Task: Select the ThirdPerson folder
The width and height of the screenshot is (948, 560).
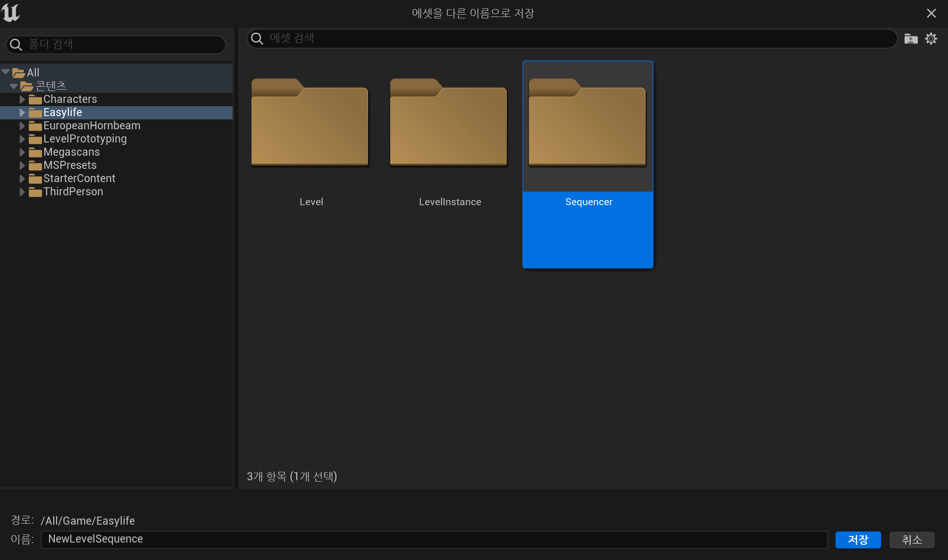Action: 73,192
